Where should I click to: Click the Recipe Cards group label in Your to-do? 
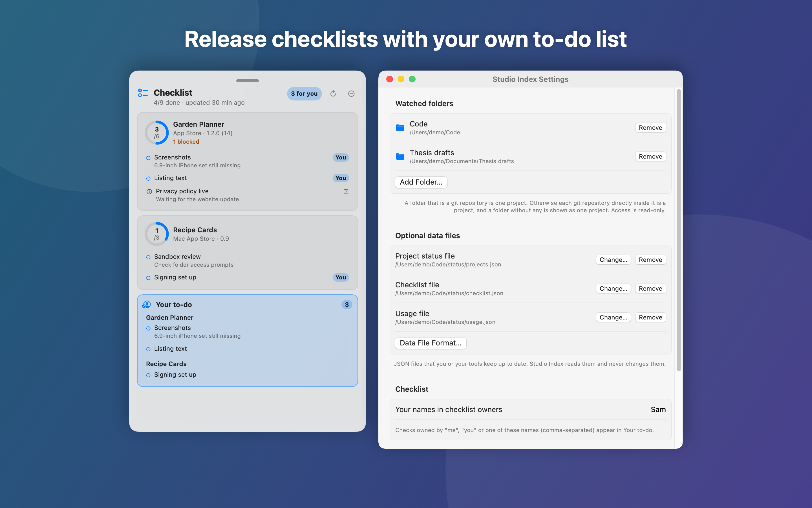coord(166,364)
